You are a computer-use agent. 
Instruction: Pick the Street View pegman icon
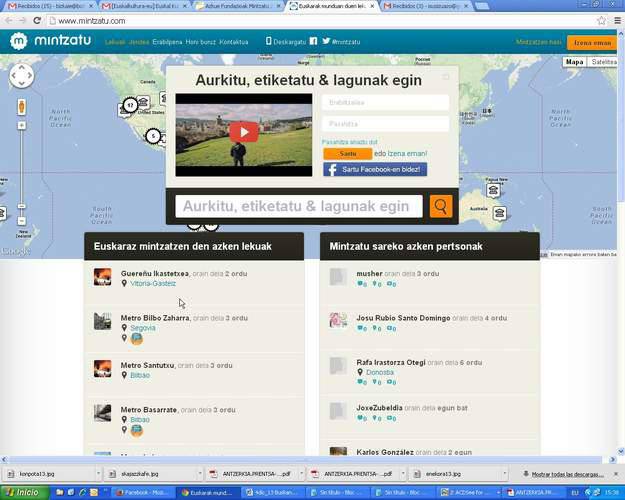click(22, 107)
